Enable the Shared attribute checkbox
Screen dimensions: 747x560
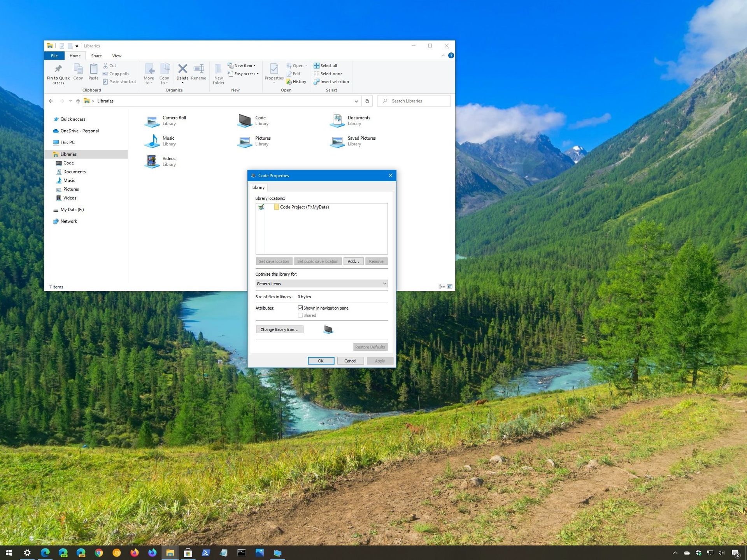pyautogui.click(x=300, y=315)
